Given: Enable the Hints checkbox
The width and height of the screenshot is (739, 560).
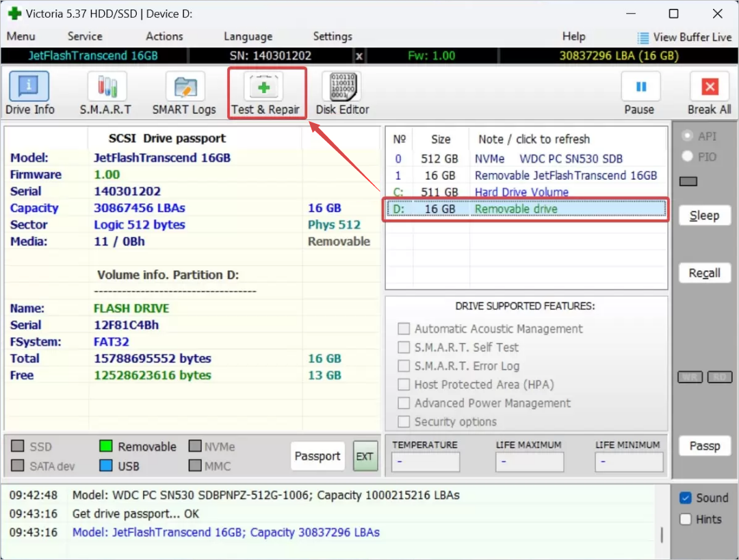Looking at the screenshot, I should pos(686,519).
